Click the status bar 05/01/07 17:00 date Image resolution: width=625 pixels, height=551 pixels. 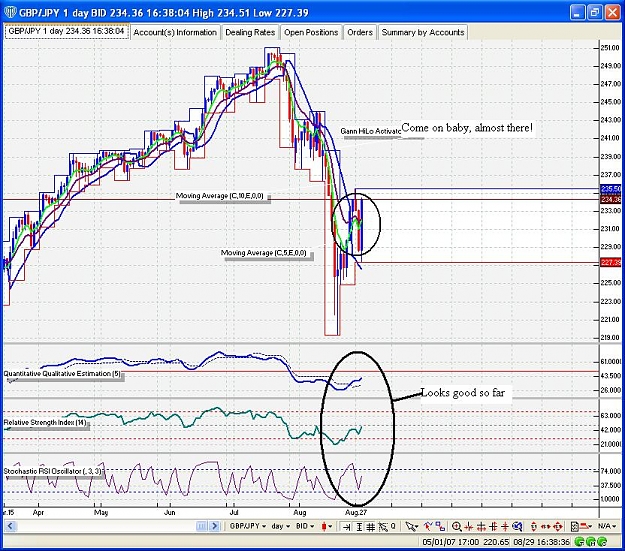(450, 542)
